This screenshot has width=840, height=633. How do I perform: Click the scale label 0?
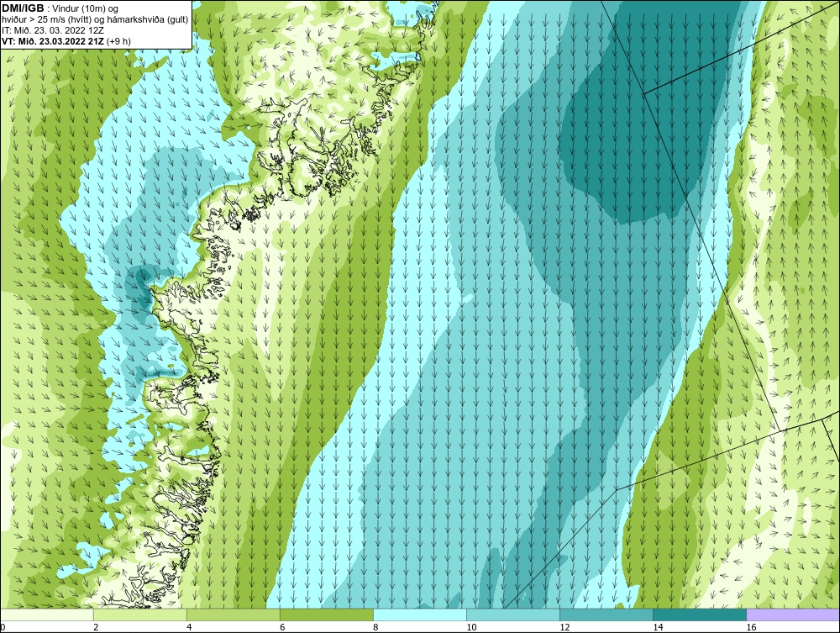pos(3,627)
